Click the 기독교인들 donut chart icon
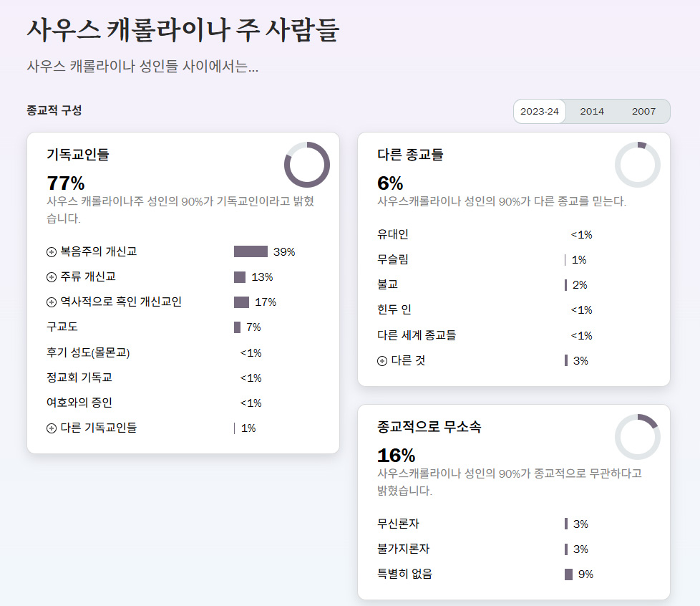This screenshot has width=700, height=606. (x=306, y=165)
